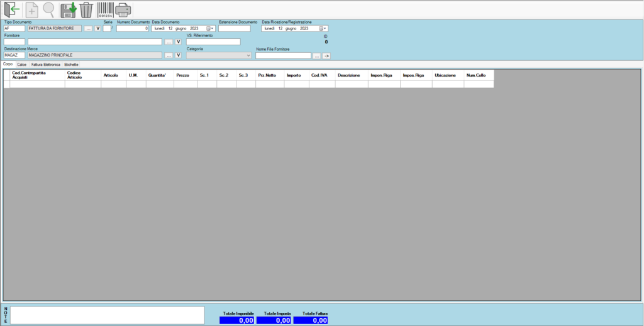Image resolution: width=644 pixels, height=326 pixels.
Task: Click the exit door icon
Action: click(x=12, y=9)
